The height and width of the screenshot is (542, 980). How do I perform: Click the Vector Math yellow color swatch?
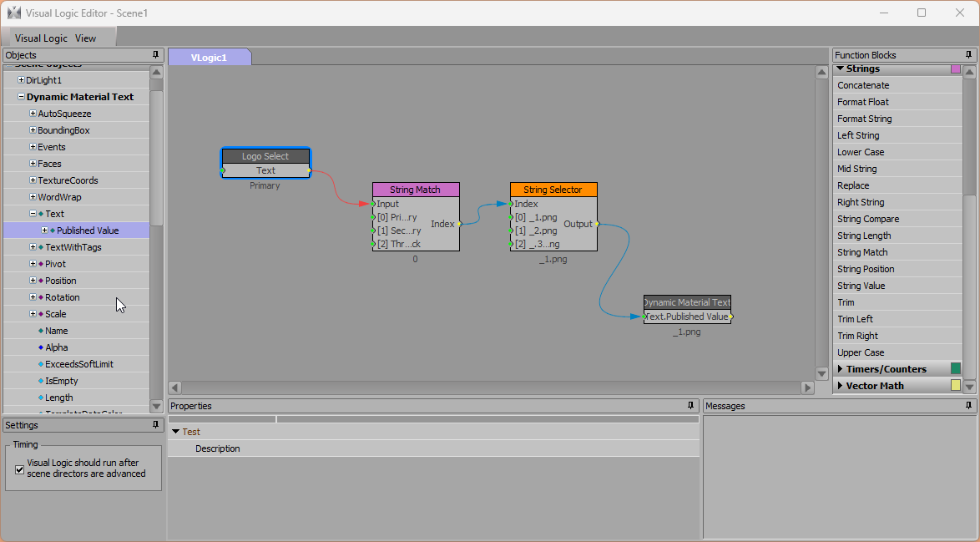956,385
